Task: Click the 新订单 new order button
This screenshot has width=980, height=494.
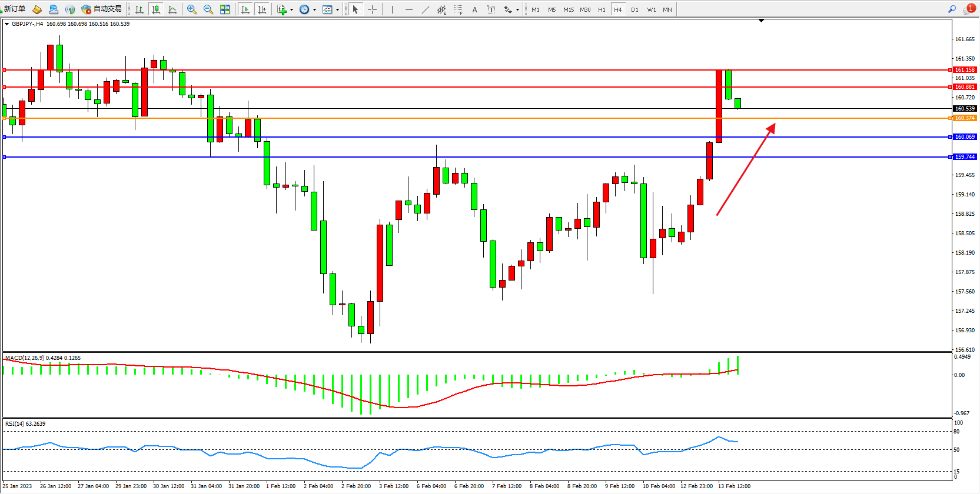Action: click(x=15, y=9)
